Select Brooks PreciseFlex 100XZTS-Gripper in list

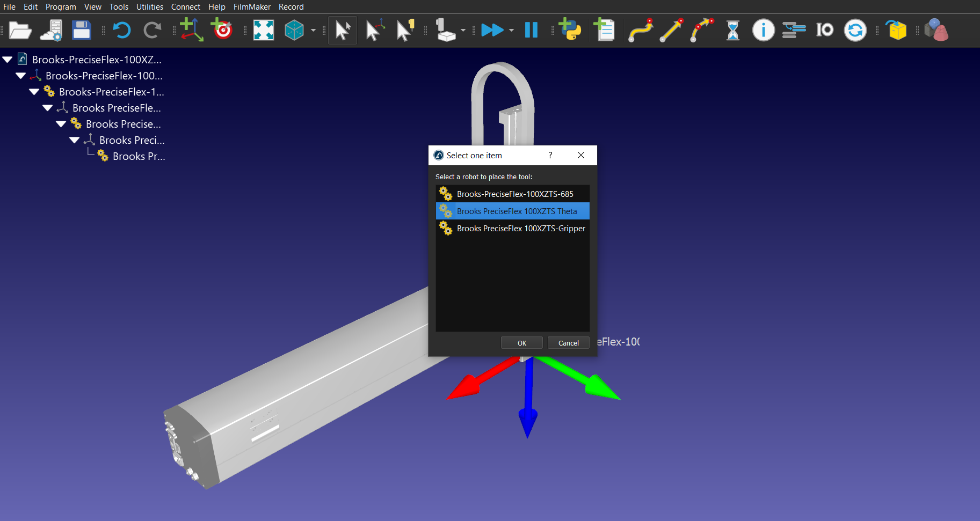(520, 229)
